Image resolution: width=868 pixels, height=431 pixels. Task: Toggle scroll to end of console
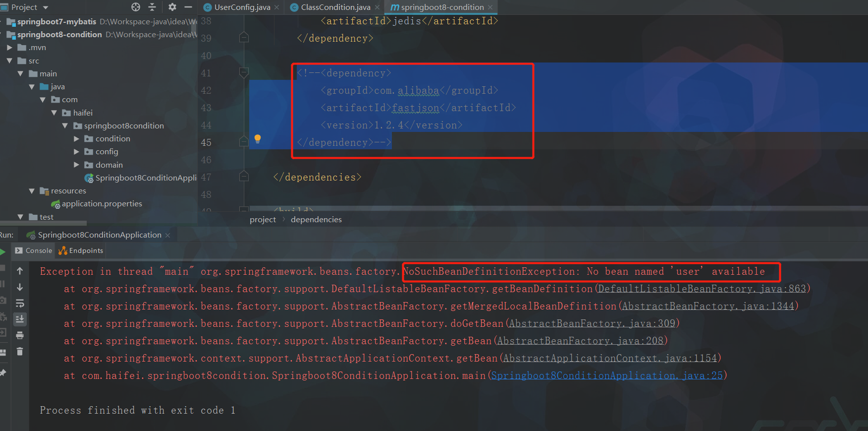(20, 319)
